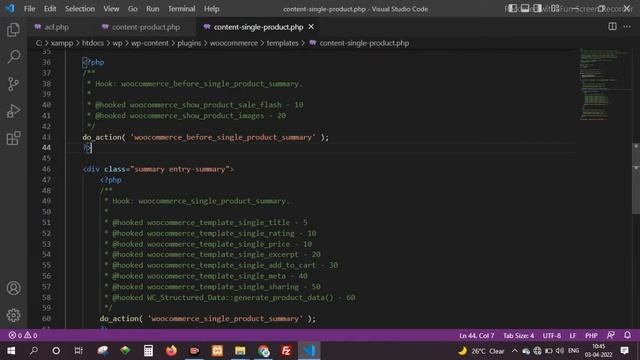
Task: Open the Run and Debug view
Action: pyautogui.click(x=13, y=111)
